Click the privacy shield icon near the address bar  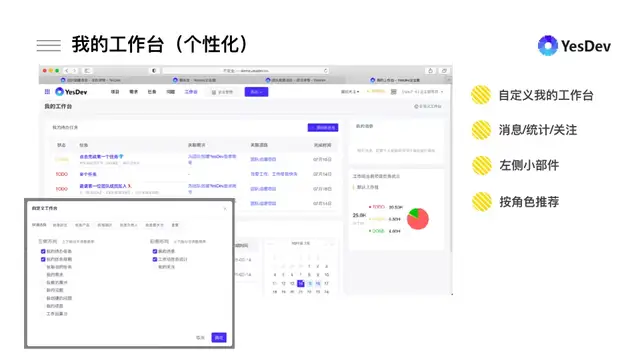pyautogui.click(x=154, y=71)
